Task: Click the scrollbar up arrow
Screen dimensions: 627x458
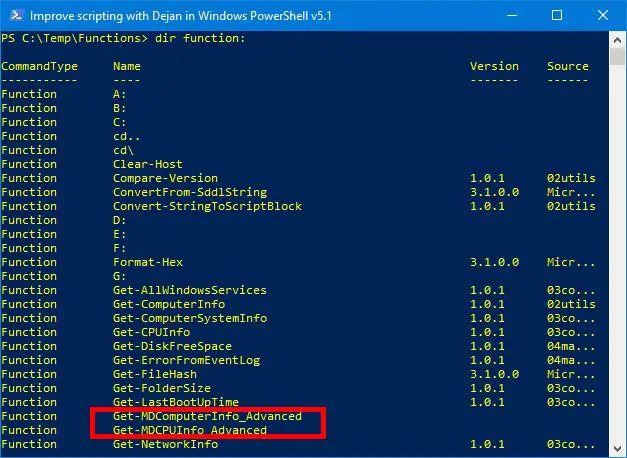Action: tap(617, 40)
